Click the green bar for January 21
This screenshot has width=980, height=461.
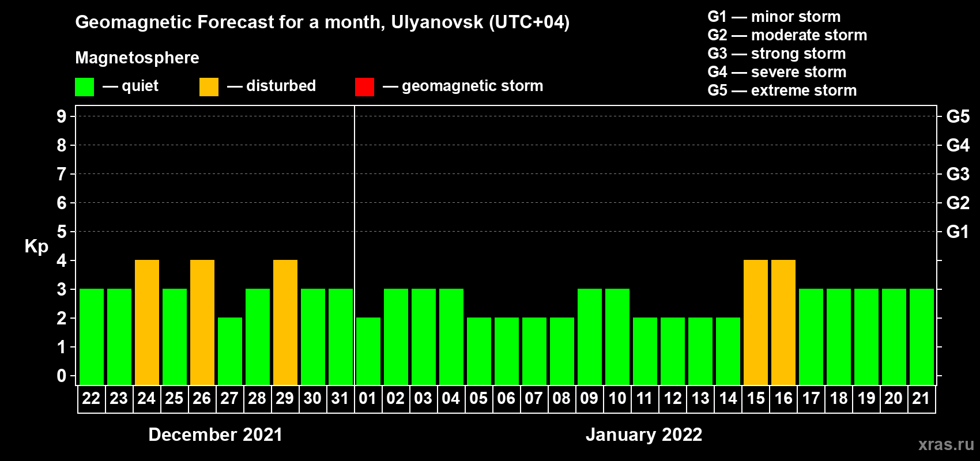(922, 337)
